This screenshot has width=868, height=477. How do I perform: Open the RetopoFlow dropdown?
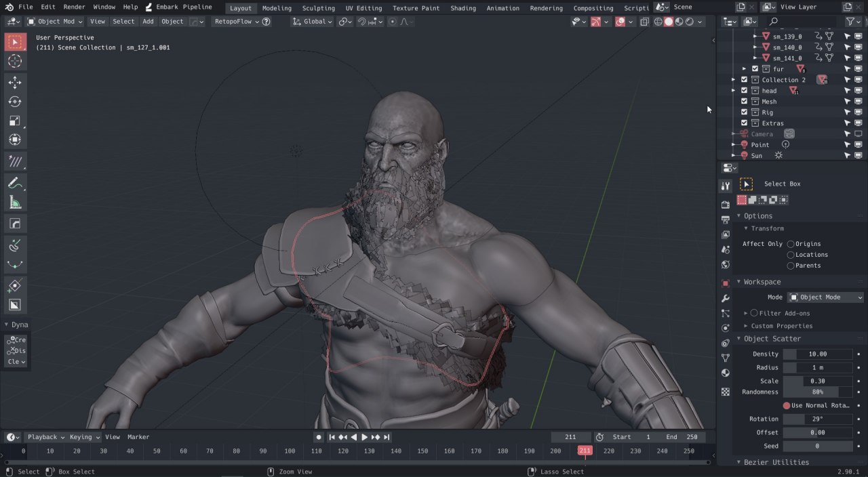237,22
